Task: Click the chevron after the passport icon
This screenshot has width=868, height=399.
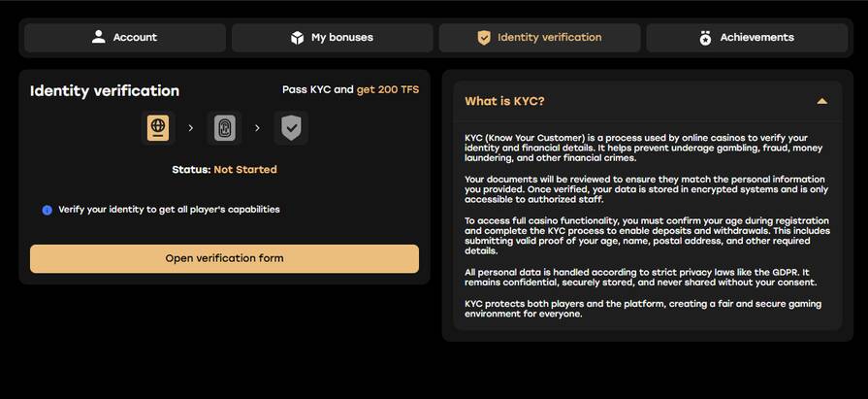Action: point(190,127)
